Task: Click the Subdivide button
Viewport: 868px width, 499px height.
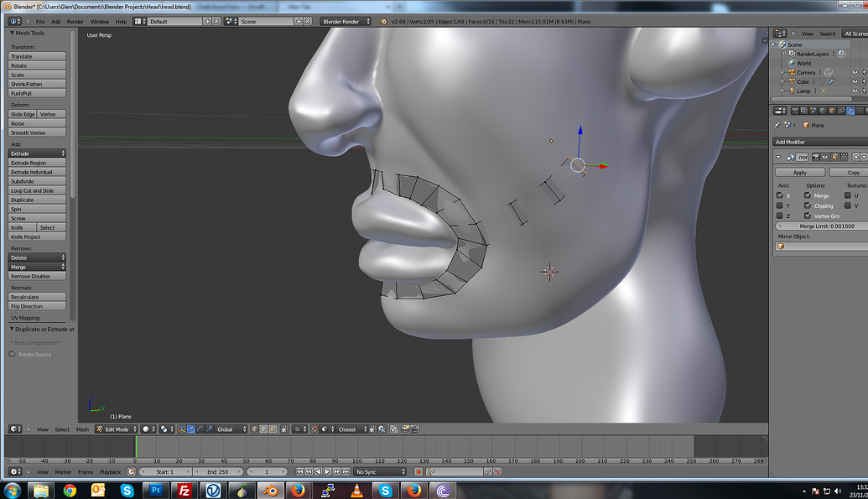Action: pos(37,181)
